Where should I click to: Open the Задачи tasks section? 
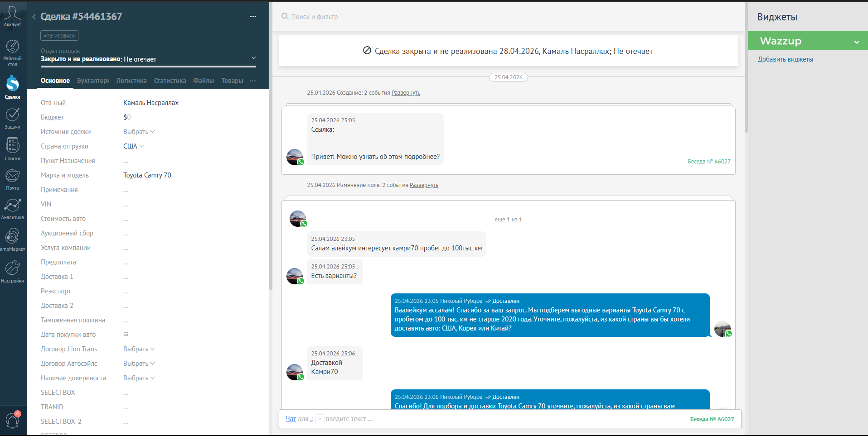pyautogui.click(x=12, y=118)
